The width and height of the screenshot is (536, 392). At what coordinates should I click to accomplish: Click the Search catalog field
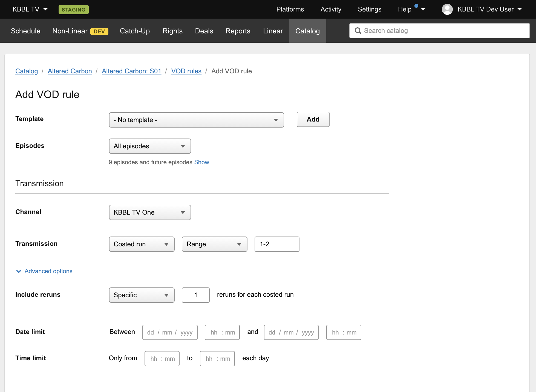[x=439, y=31]
